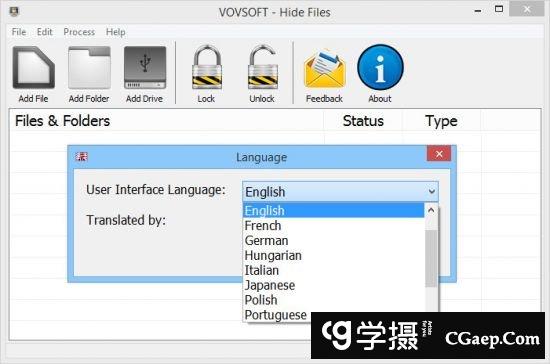Select French in the language list
This screenshot has height=364, width=550.
tap(333, 225)
